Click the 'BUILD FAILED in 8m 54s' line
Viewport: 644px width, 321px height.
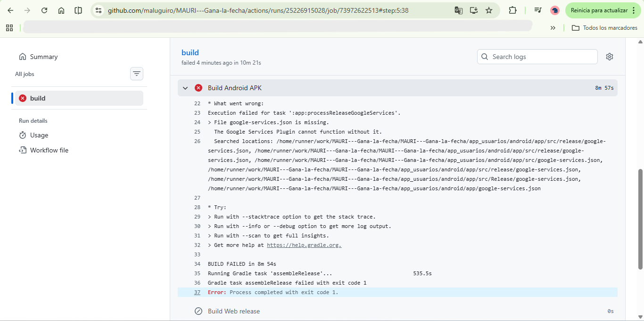[242, 264]
